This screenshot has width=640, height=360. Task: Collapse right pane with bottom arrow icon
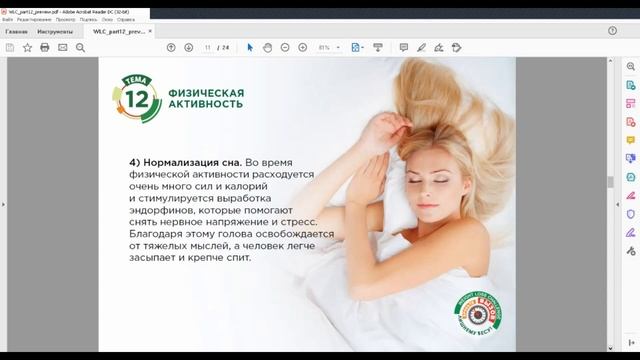pyautogui.click(x=631, y=342)
